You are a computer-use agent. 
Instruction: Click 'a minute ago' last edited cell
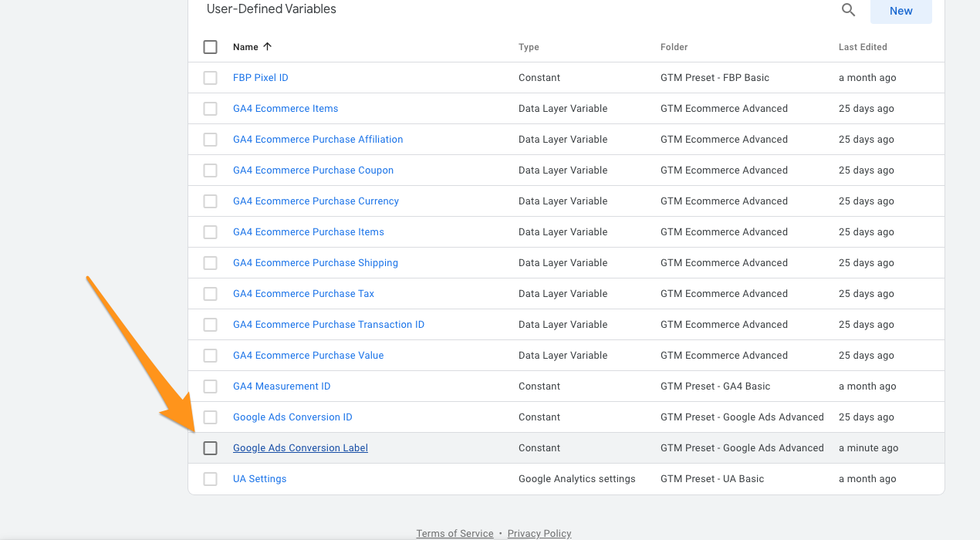pos(868,448)
